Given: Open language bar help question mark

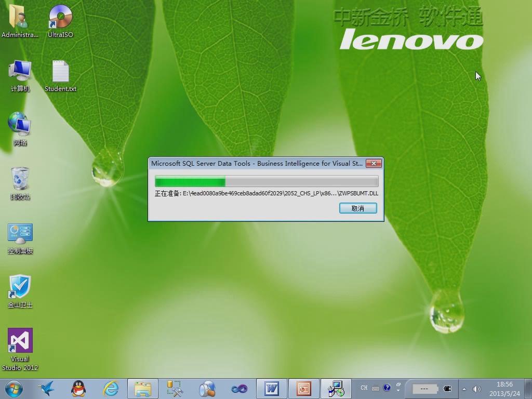Looking at the screenshot, I should coord(387,388).
